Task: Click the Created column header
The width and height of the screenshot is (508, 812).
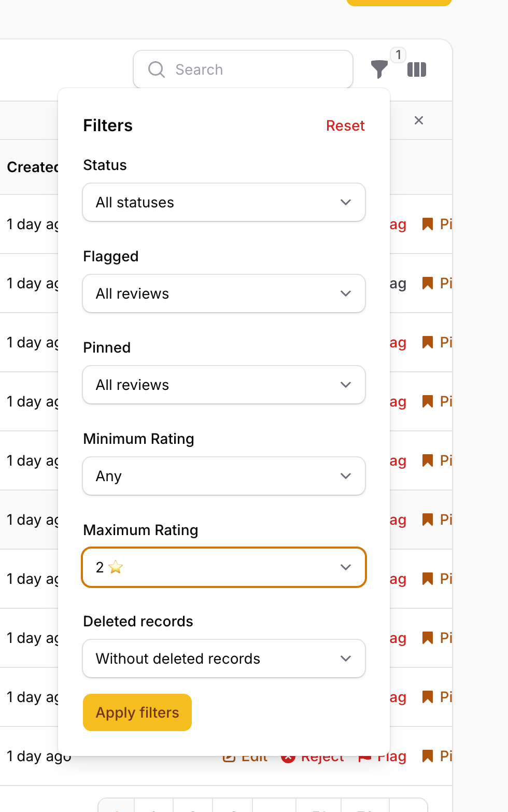Action: [32, 167]
